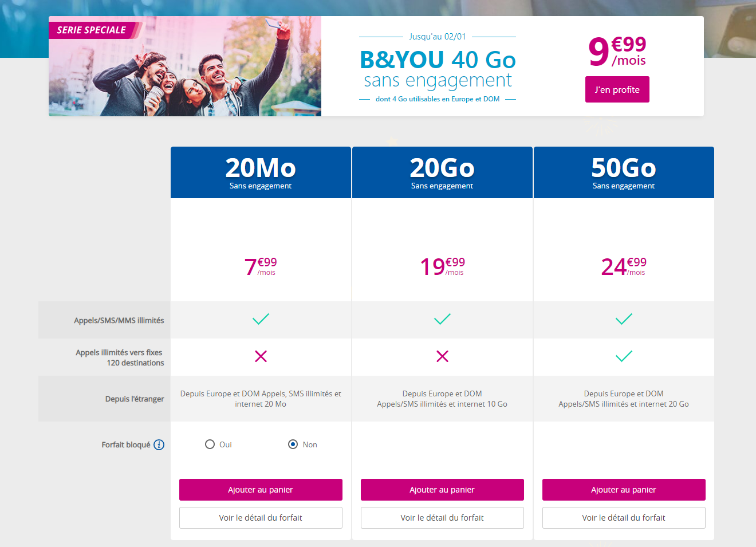Screen dimensions: 756x547
Task: Click the 20Go plan header
Action: [442, 172]
